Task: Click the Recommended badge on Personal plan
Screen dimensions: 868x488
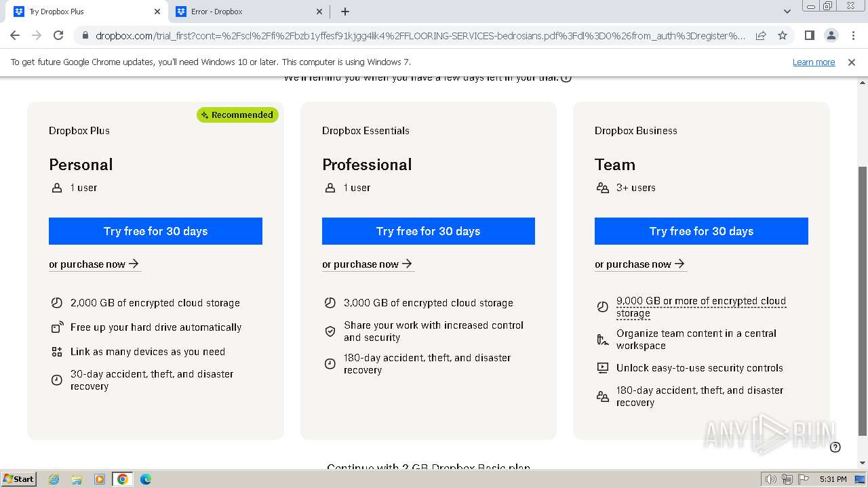Action: pyautogui.click(x=237, y=115)
